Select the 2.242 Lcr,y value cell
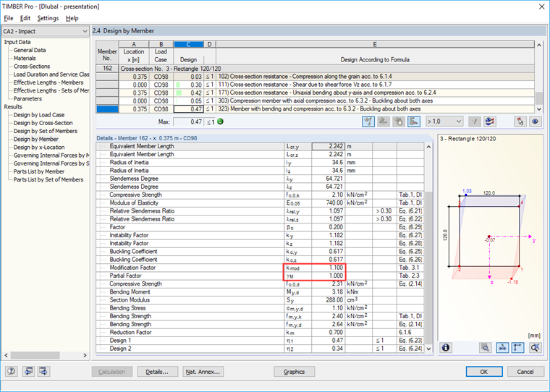 (x=329, y=146)
